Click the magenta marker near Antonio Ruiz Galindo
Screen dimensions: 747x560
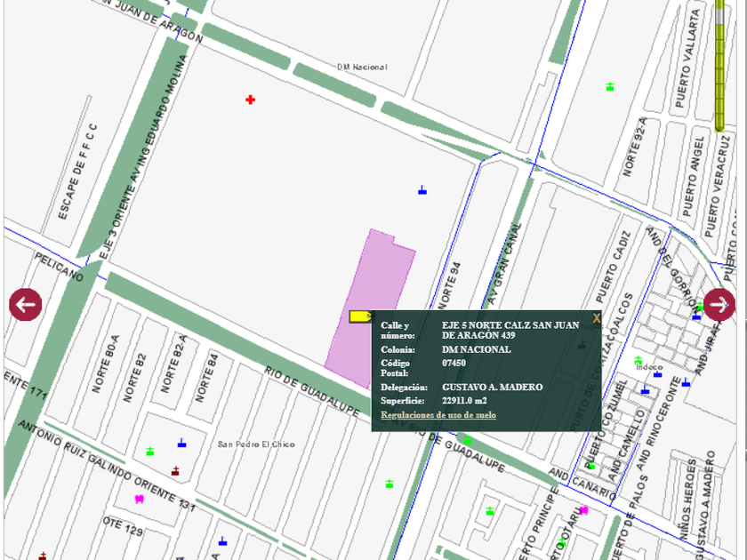click(x=139, y=499)
